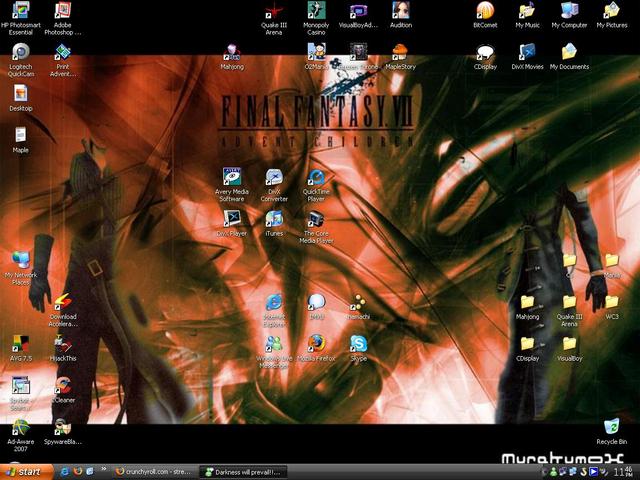Launch Download Accelerator shortcut

[x=62, y=310]
